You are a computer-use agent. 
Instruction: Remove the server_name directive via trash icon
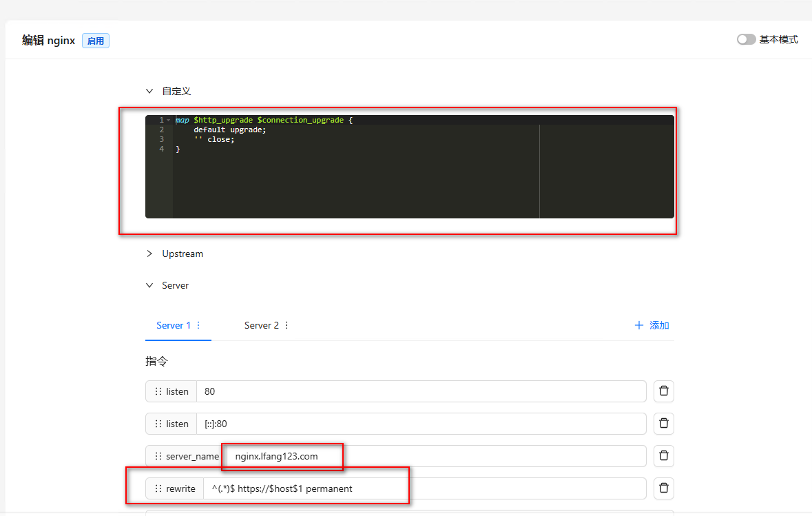[663, 456]
